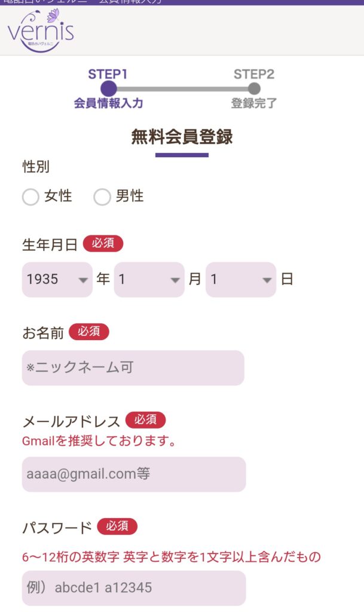
Task: Click the Gmailを推奨しております notice text
Action: point(99,442)
